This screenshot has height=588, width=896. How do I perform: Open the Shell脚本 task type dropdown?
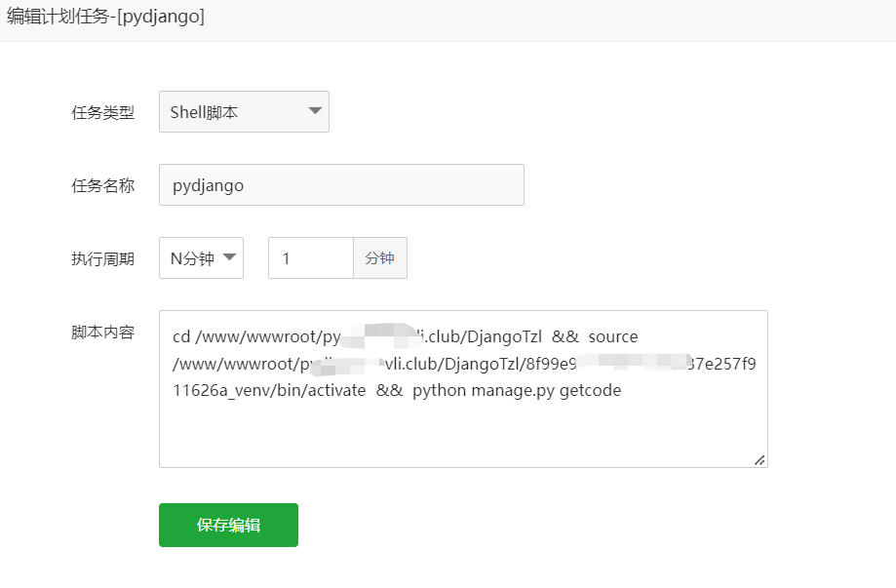click(x=243, y=112)
